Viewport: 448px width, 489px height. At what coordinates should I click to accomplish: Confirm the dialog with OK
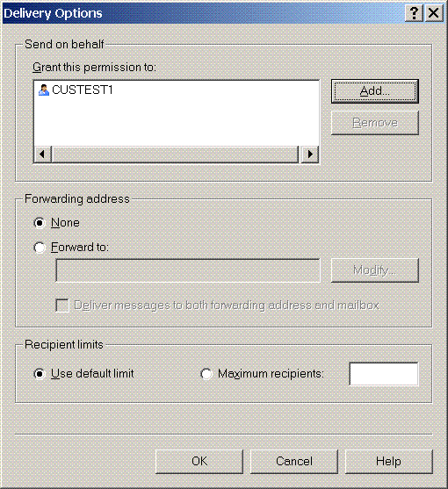pos(199,462)
